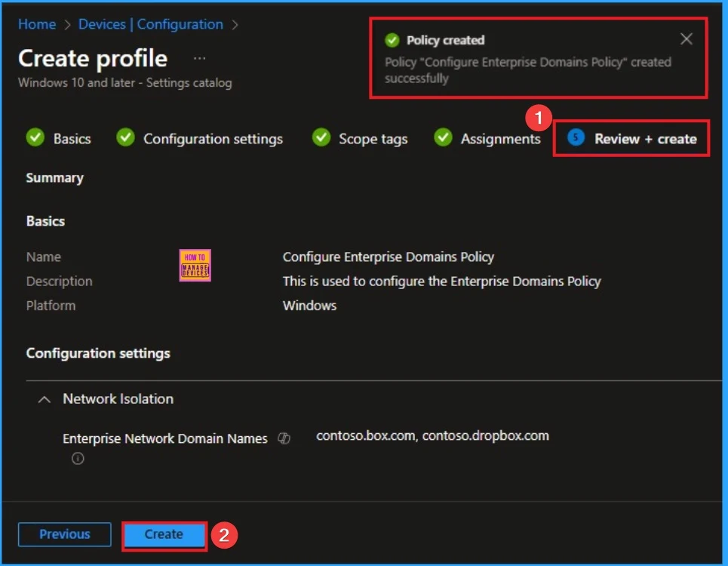728x566 pixels.
Task: Dismiss the Policy created notification
Action: click(686, 39)
